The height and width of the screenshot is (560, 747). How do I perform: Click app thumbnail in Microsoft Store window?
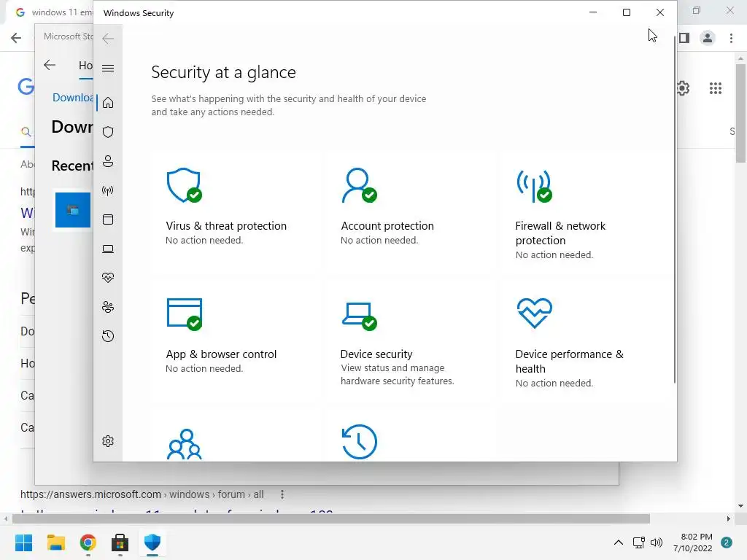tap(73, 210)
